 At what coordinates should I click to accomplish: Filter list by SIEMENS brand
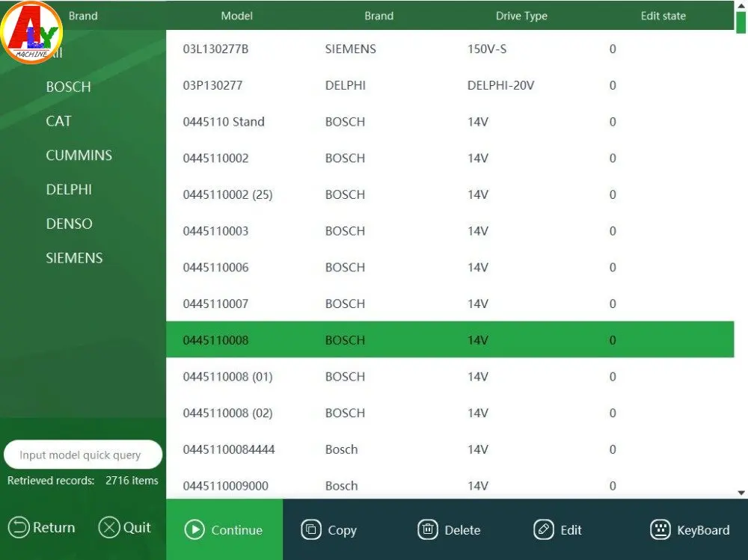pyautogui.click(x=74, y=258)
